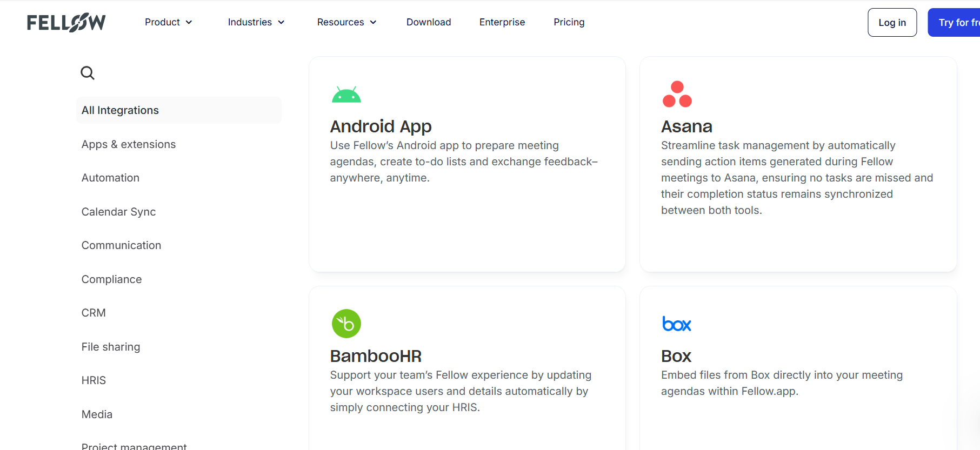Expand the Product dropdown menu

point(169,22)
